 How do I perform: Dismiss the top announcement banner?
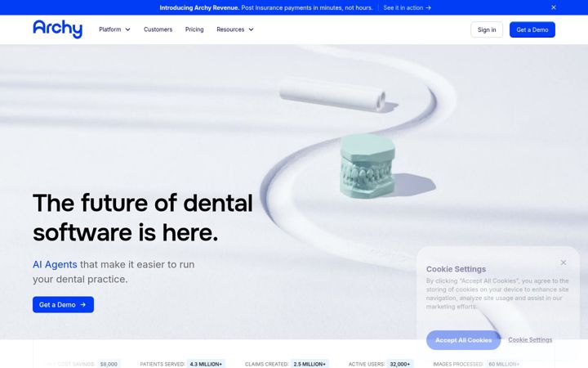[x=554, y=7]
